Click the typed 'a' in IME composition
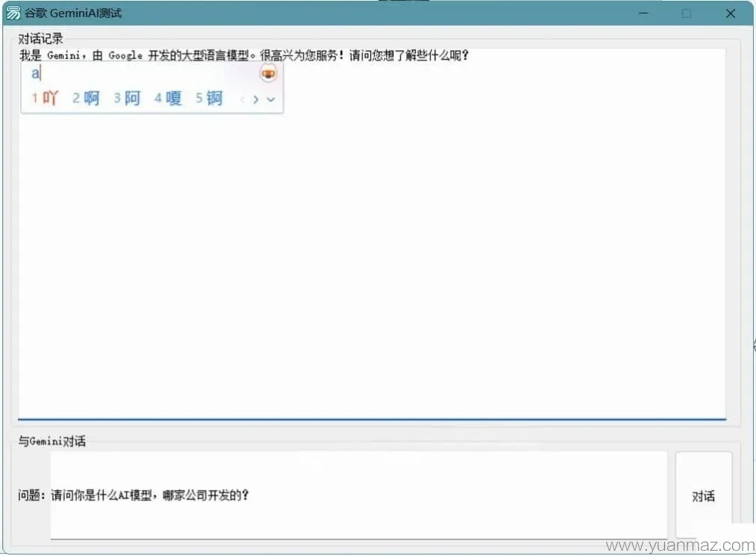This screenshot has height=556, width=756. pos(35,73)
